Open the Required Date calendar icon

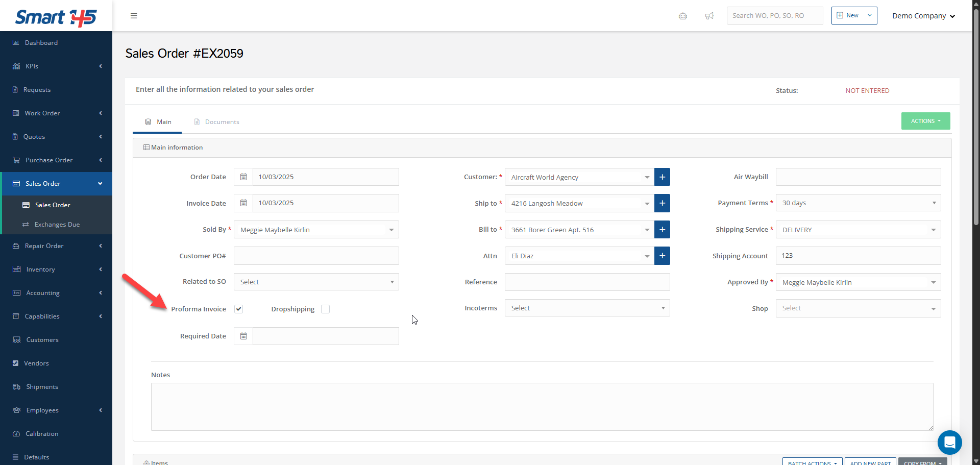243,336
